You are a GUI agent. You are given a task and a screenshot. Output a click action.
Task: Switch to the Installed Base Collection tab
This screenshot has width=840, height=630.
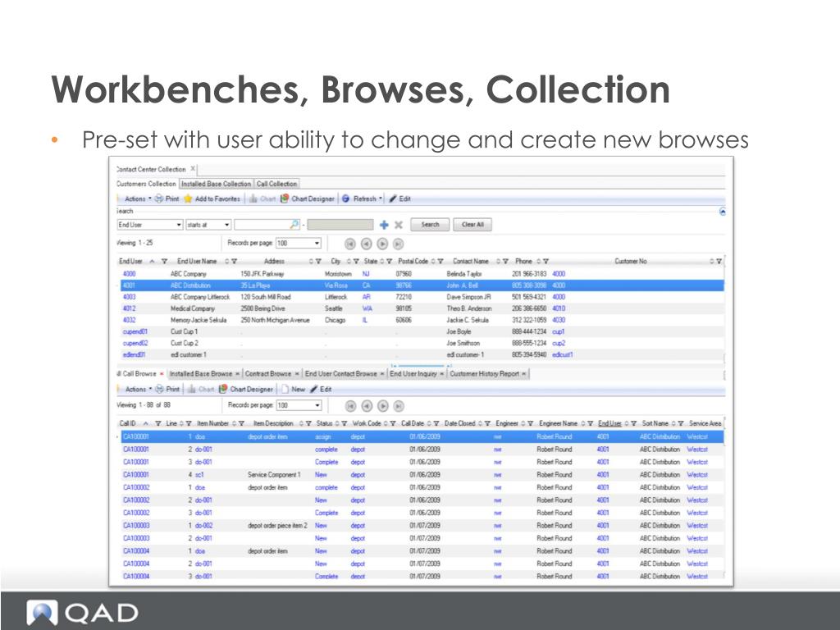[x=216, y=184]
